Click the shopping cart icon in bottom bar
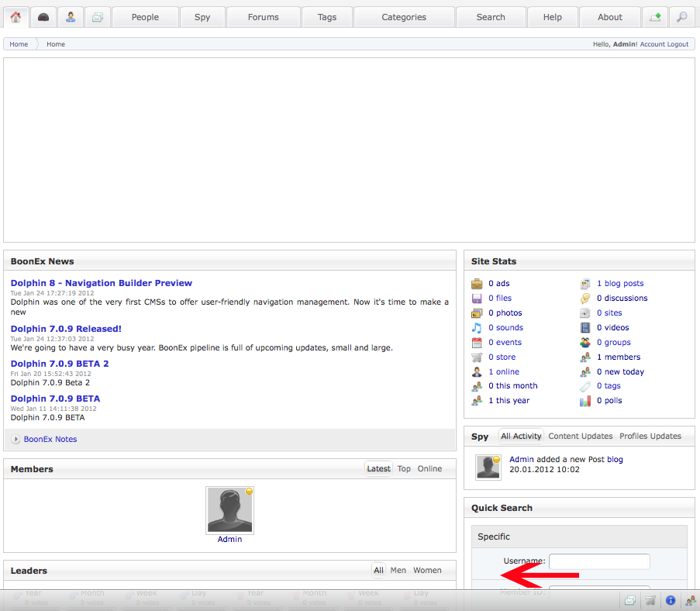Image resolution: width=700 pixels, height=611 pixels. coord(650,600)
